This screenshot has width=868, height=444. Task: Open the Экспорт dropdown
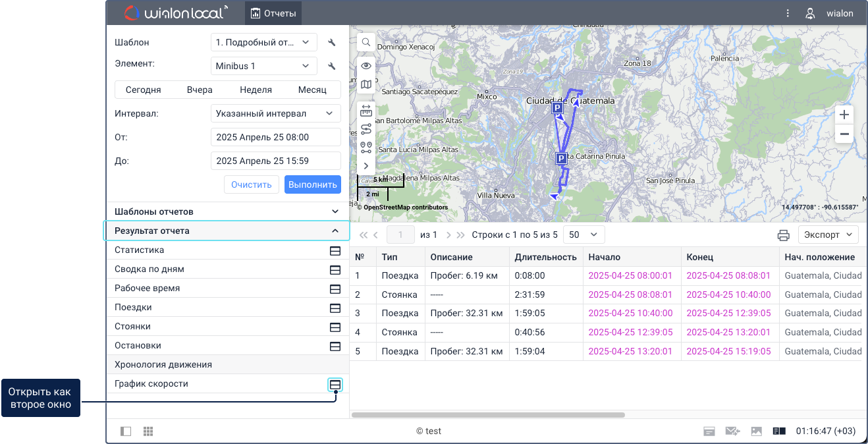828,235
